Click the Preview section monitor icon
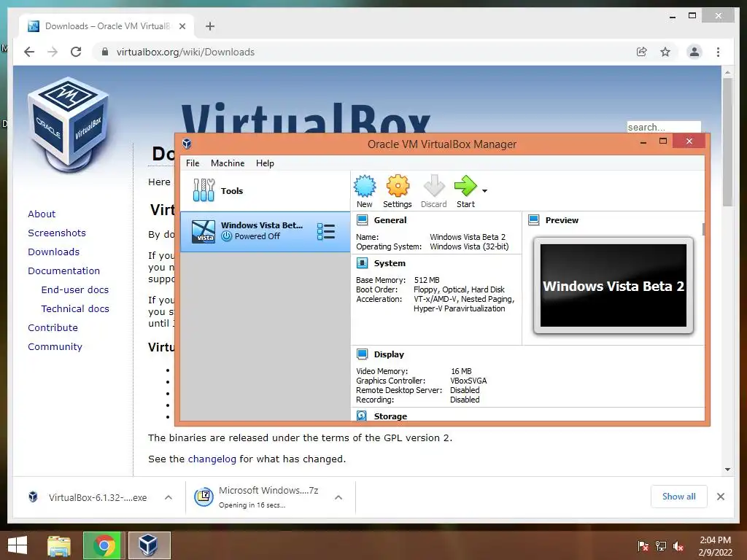 point(533,220)
